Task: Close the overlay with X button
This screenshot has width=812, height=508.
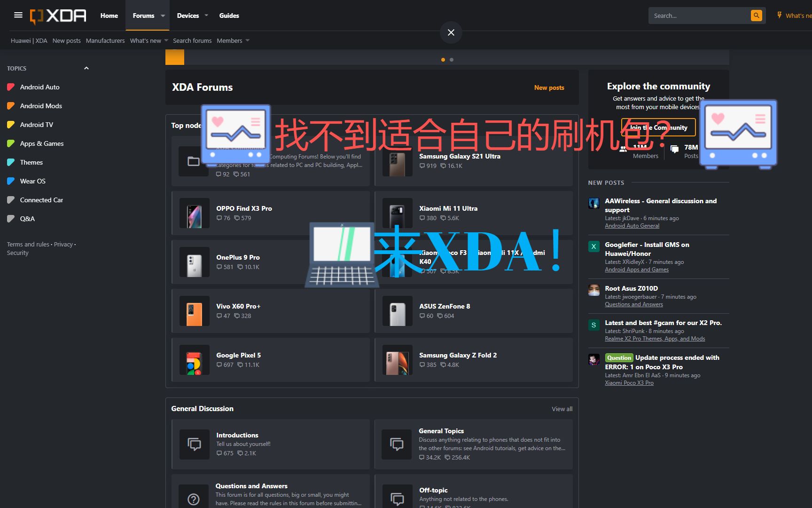Action: coord(451,32)
